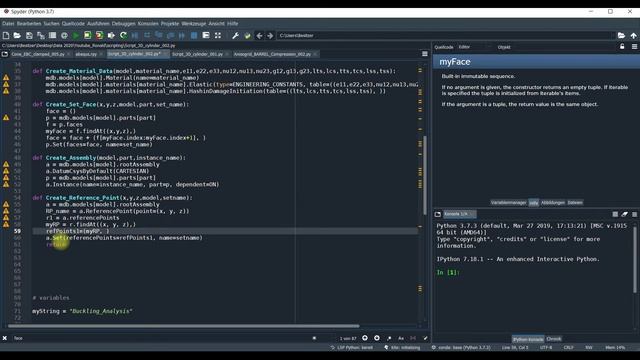Stop debugging with the blue square
Image resolution: width=640 pixels, height=360 pixels.
pyautogui.click(x=194, y=36)
